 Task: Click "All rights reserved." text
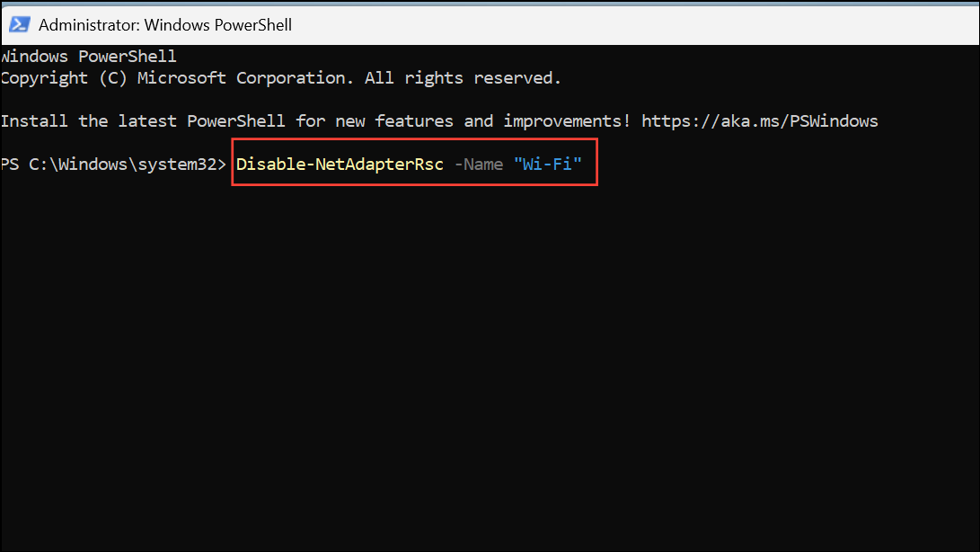463,78
